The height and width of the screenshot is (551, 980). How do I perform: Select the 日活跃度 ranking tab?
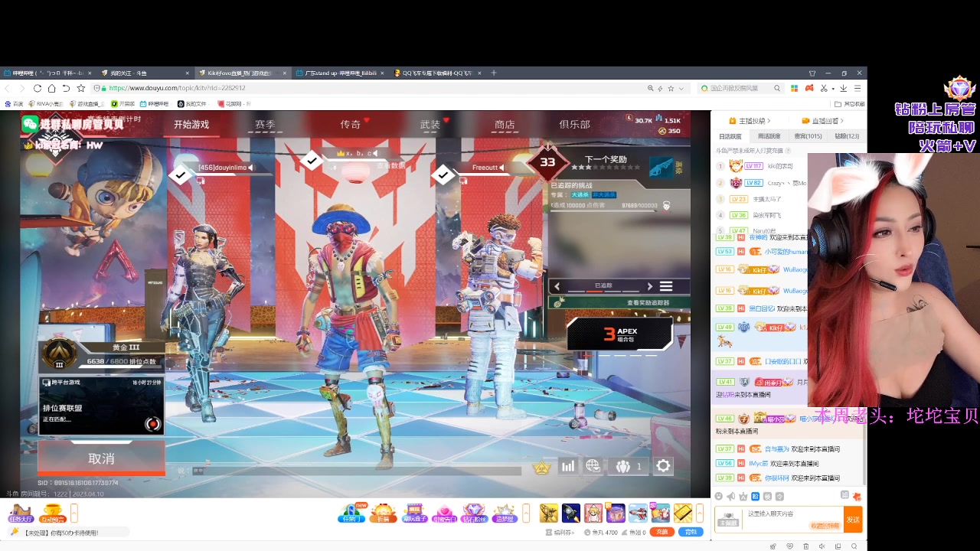point(730,136)
